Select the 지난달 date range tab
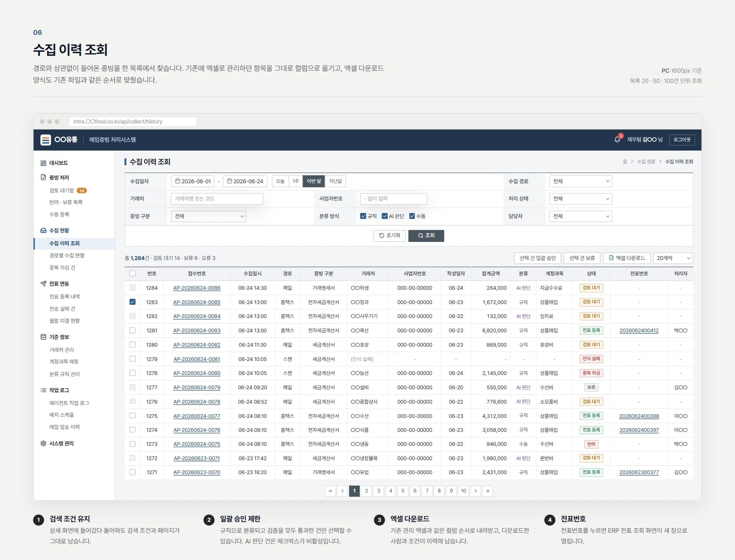Screen dimensions: 735x560 click(x=335, y=181)
